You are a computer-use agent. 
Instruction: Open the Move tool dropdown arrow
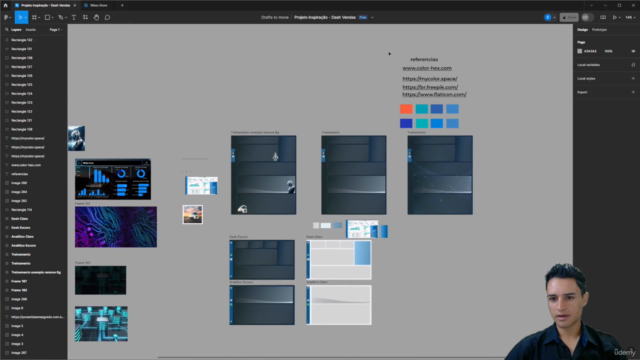25,18
